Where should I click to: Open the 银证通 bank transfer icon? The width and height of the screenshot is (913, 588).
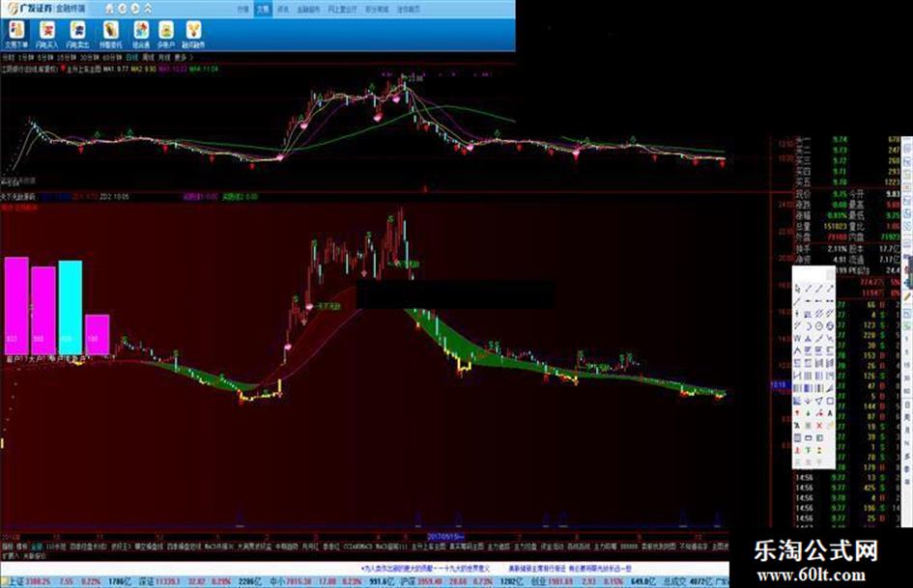(141, 35)
